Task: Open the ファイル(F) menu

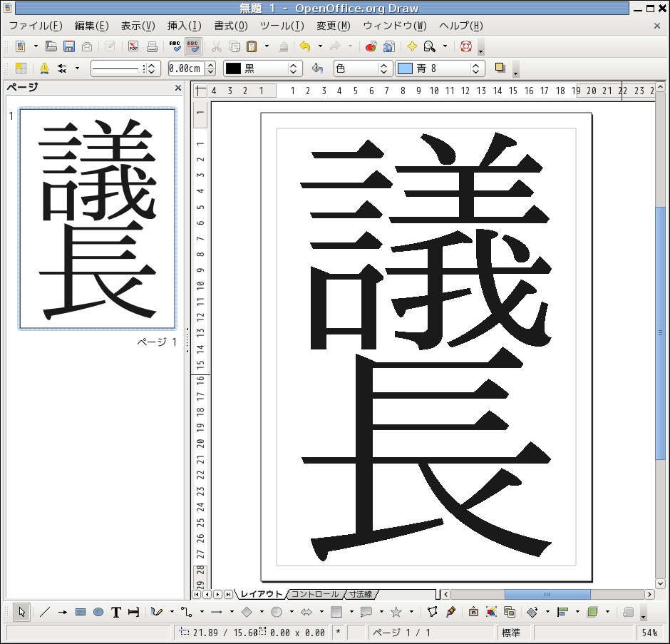Action: (x=36, y=26)
